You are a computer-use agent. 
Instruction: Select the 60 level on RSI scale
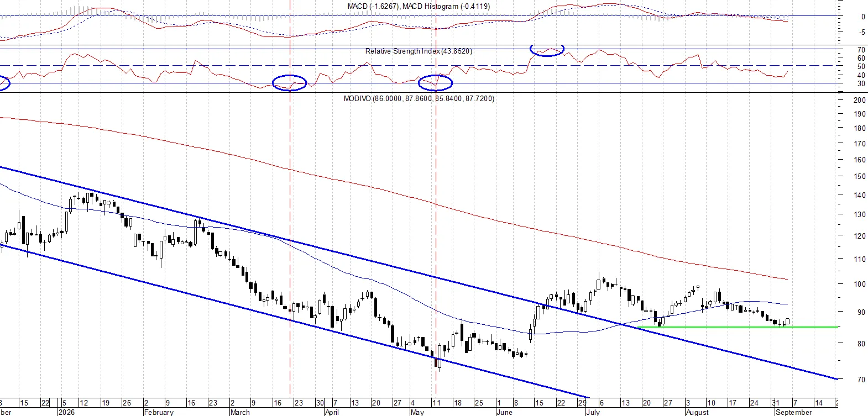(x=861, y=59)
